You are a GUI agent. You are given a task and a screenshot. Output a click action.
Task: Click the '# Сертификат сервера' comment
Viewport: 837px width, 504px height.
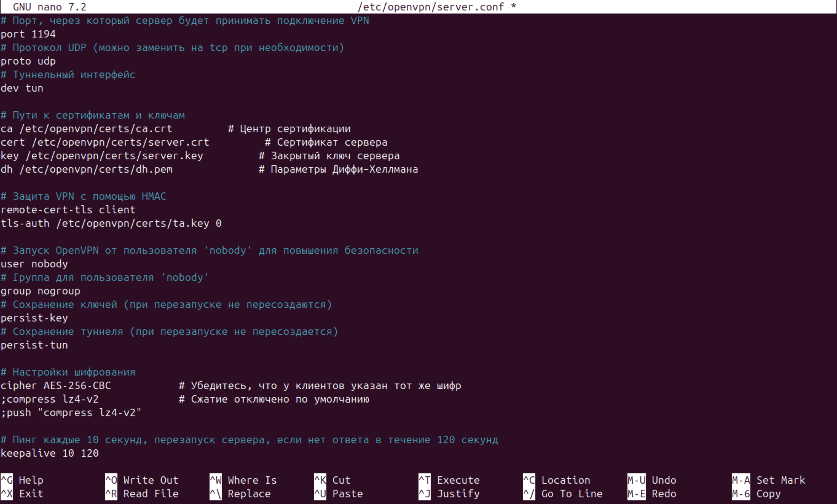326,142
